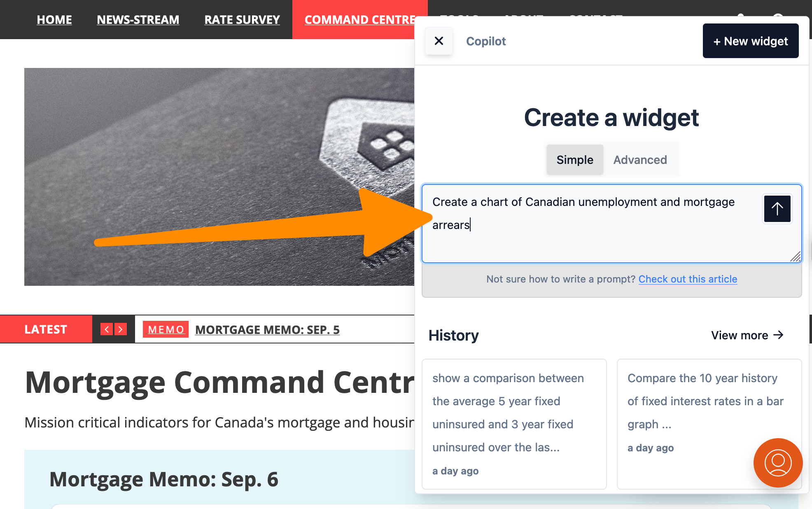Open the orange support chat bubble
The height and width of the screenshot is (509, 812).
pos(778,462)
